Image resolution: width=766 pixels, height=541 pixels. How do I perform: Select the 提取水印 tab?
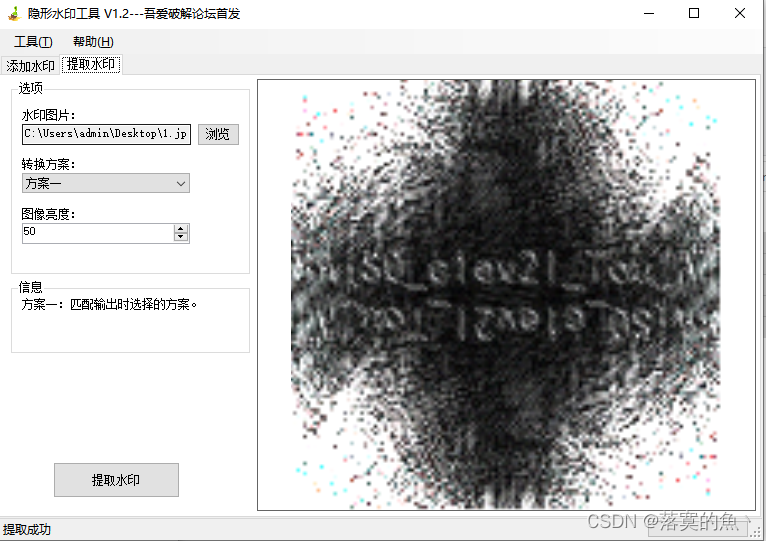click(x=91, y=65)
